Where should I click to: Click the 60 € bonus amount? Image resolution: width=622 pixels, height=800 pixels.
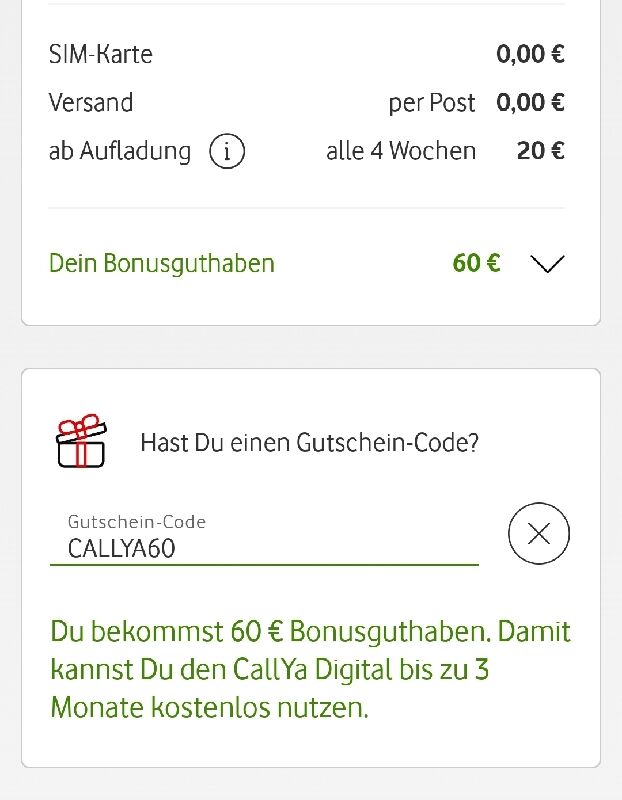tap(476, 263)
